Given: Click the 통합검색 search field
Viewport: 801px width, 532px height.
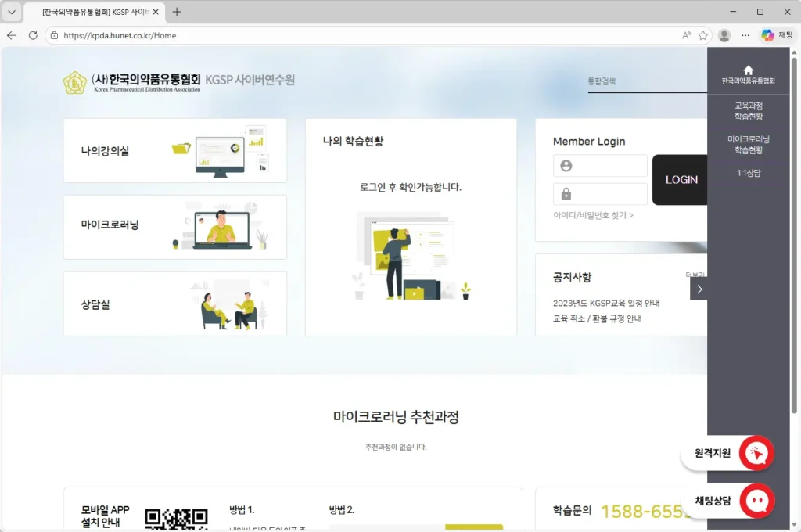Looking at the screenshot, I should pos(645,81).
